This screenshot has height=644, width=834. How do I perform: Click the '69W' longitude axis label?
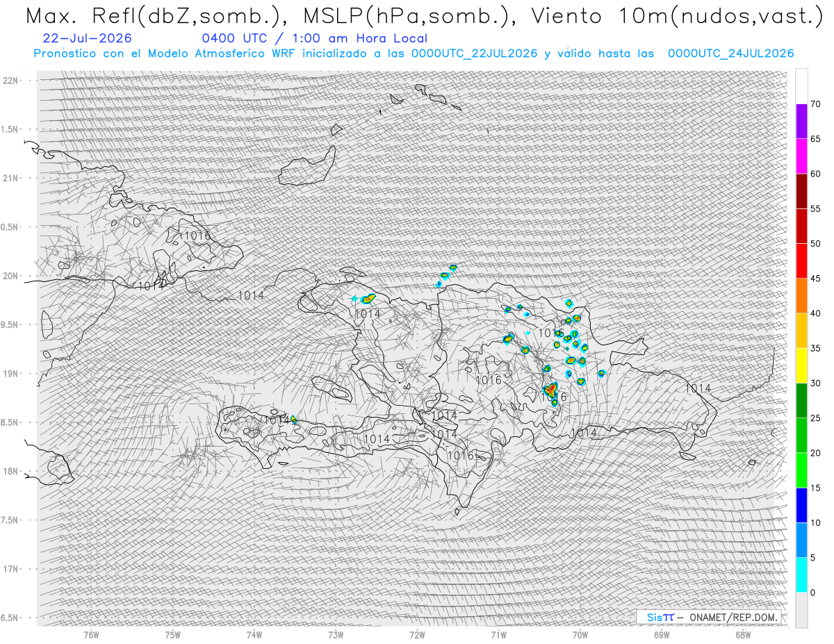(x=662, y=634)
